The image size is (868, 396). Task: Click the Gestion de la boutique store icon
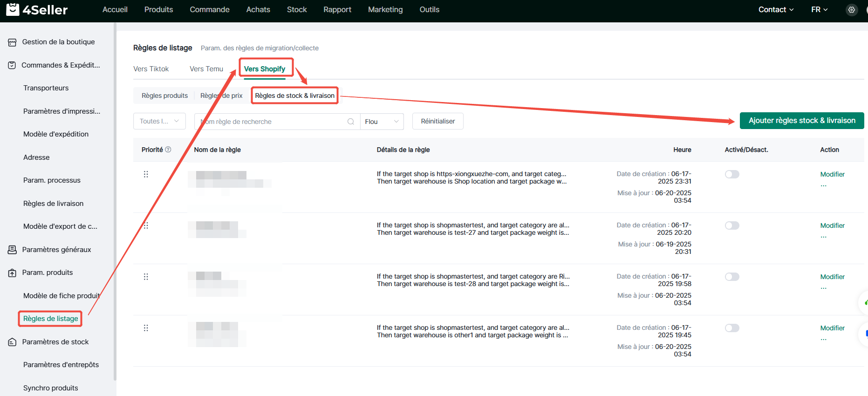pyautogui.click(x=12, y=42)
